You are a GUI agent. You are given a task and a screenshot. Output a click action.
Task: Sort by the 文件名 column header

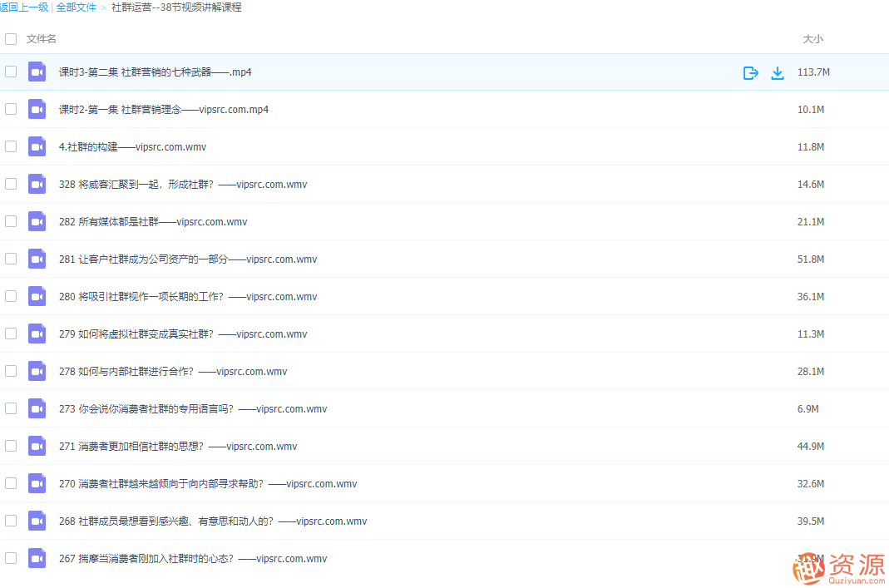(41, 39)
